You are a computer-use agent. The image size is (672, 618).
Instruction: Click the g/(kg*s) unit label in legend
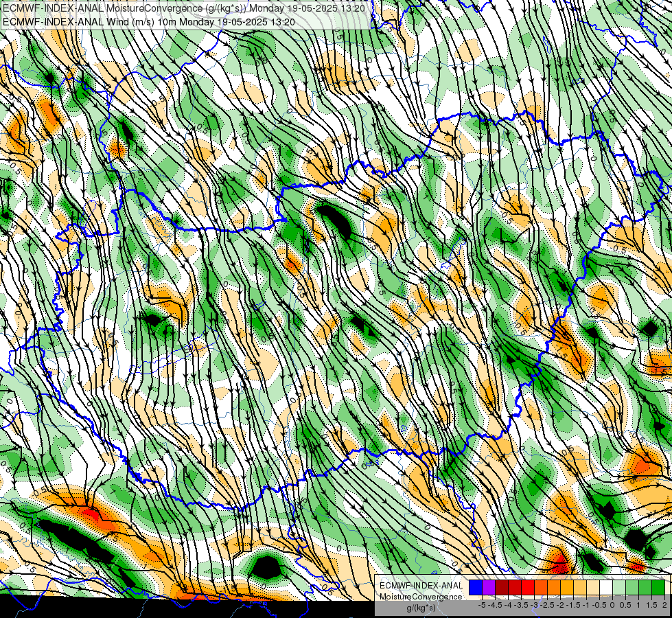pos(421,608)
